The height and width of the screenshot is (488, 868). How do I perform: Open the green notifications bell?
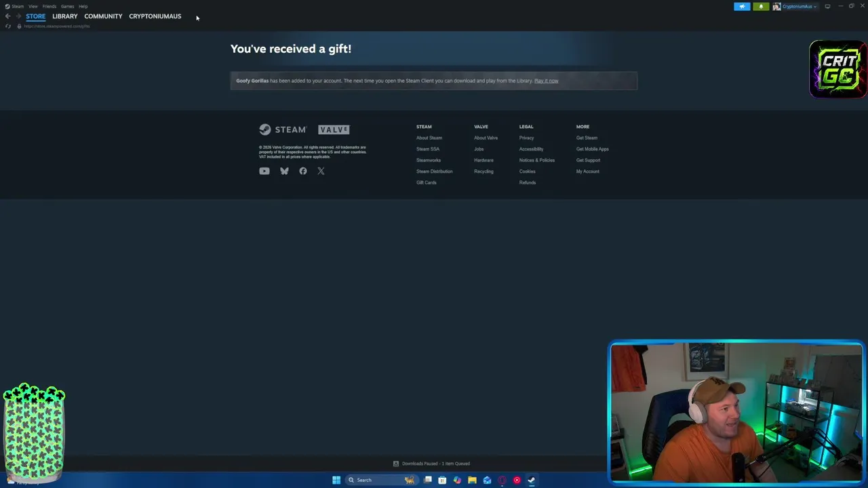tap(761, 6)
